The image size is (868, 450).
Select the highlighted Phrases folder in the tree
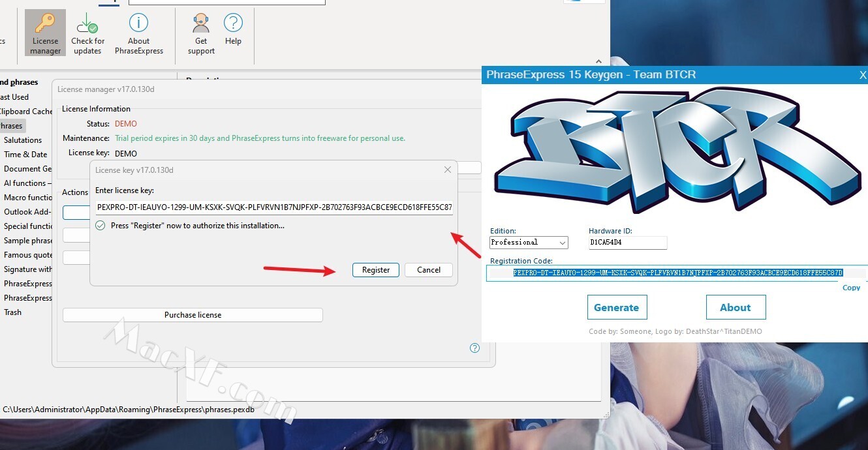coord(11,126)
